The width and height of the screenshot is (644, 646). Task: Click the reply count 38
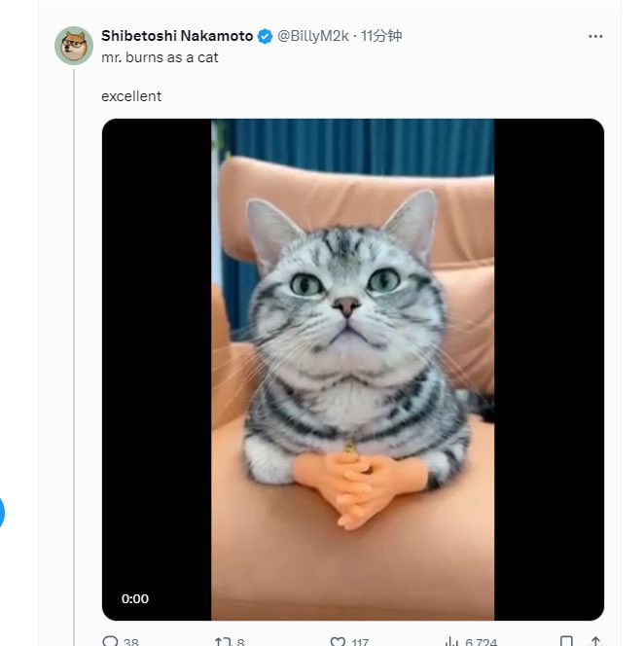[x=131, y=641]
